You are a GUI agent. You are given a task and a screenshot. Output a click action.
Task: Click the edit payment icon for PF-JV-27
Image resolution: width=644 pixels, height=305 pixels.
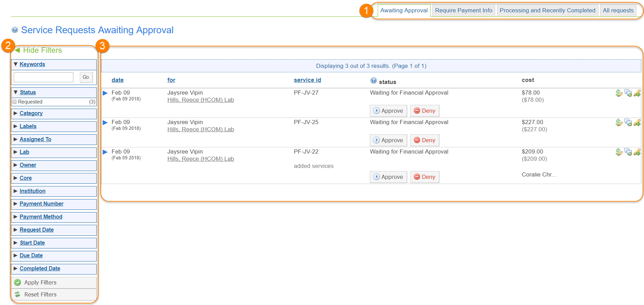pyautogui.click(x=619, y=93)
